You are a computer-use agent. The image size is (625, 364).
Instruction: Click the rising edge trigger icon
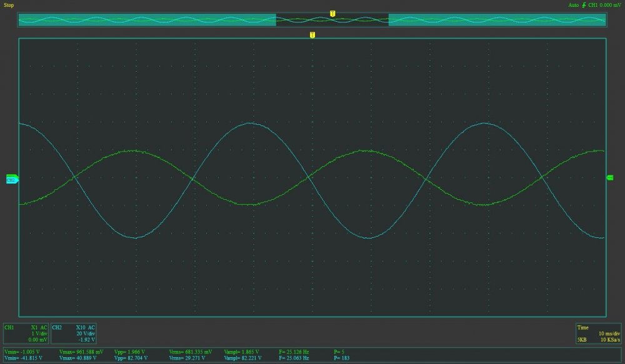[x=583, y=5]
